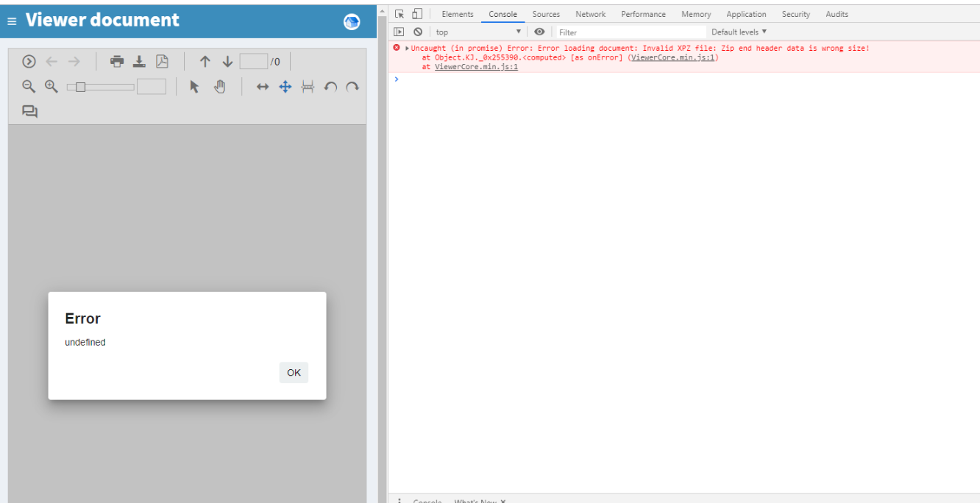Select the arrow pointer tool
980x503 pixels.
coord(194,87)
